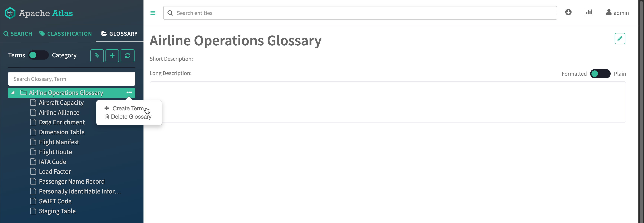This screenshot has width=644, height=223.
Task: Collapse the Airline Operations Glossary tree node
Action: (13, 93)
